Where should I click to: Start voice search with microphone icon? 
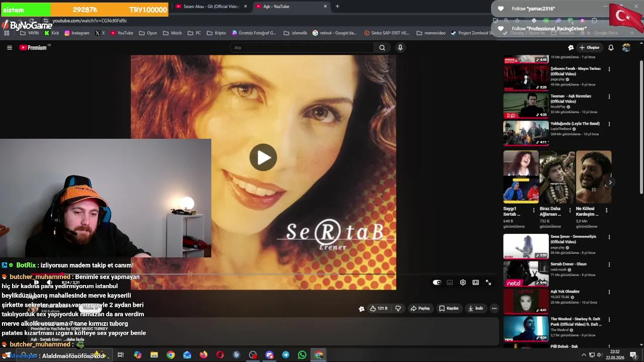click(400, 48)
